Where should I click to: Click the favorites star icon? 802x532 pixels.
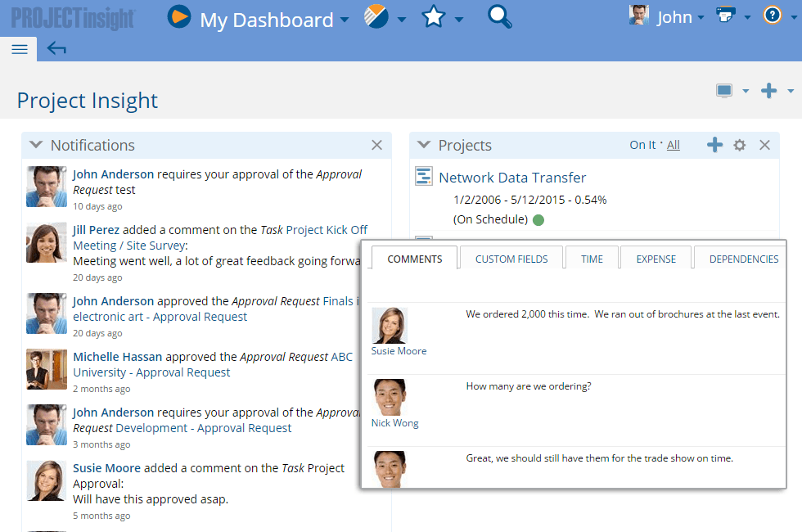pos(434,16)
